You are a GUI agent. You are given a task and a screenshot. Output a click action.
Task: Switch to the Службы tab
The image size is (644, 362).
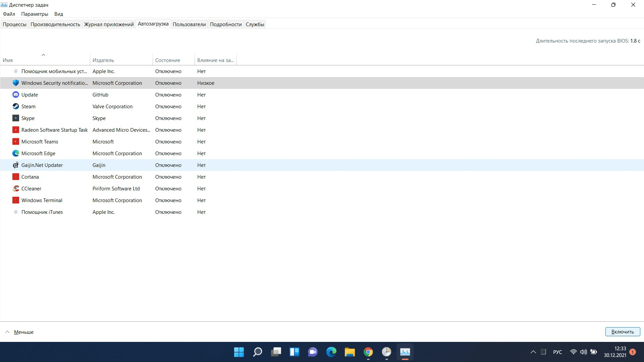(x=255, y=24)
